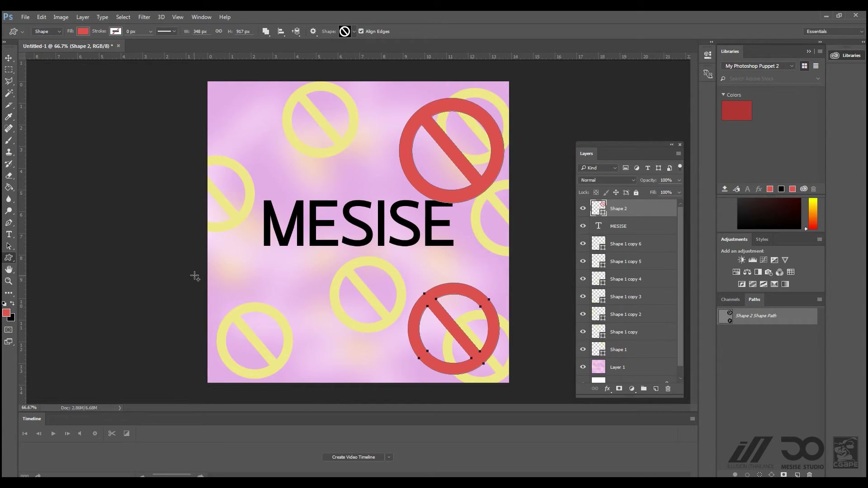Create a new group folder icon
The width and height of the screenshot is (868, 488).
tap(644, 389)
